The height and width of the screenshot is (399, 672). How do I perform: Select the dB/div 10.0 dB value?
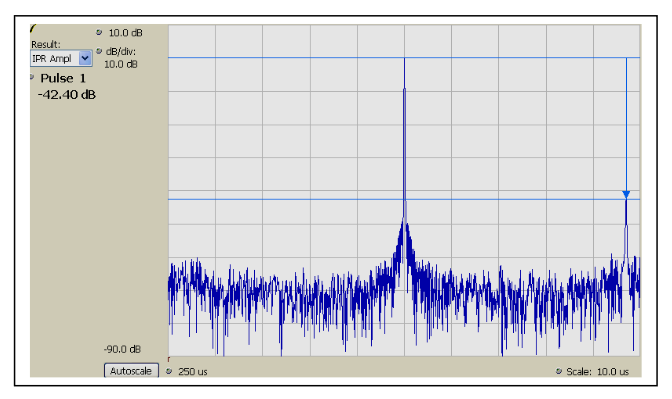click(x=121, y=64)
